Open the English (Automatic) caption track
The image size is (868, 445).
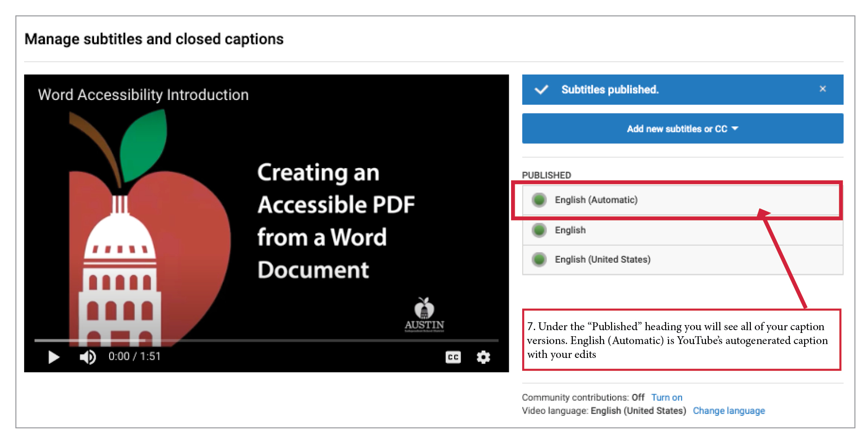(x=596, y=200)
